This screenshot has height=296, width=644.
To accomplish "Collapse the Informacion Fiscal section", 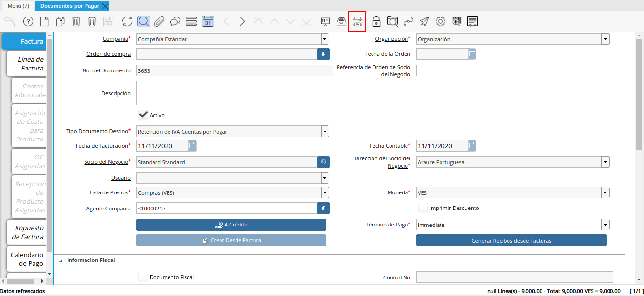I will (61, 261).
